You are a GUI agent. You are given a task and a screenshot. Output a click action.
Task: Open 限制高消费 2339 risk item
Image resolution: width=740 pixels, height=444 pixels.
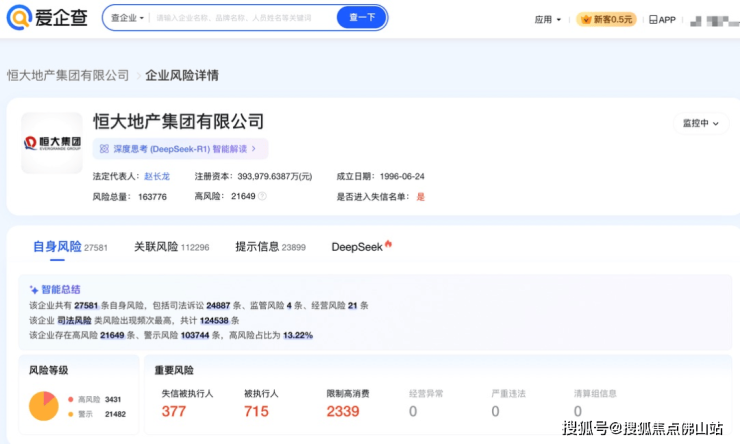(x=348, y=404)
